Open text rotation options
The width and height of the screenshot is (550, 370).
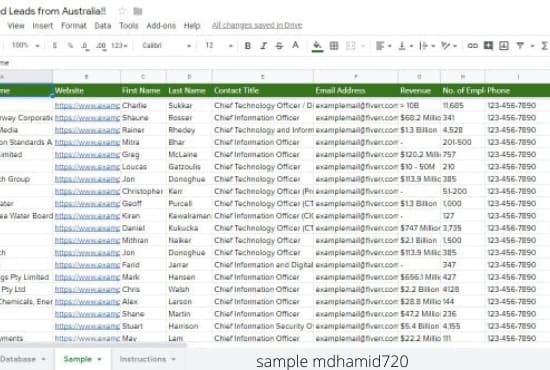click(x=449, y=46)
